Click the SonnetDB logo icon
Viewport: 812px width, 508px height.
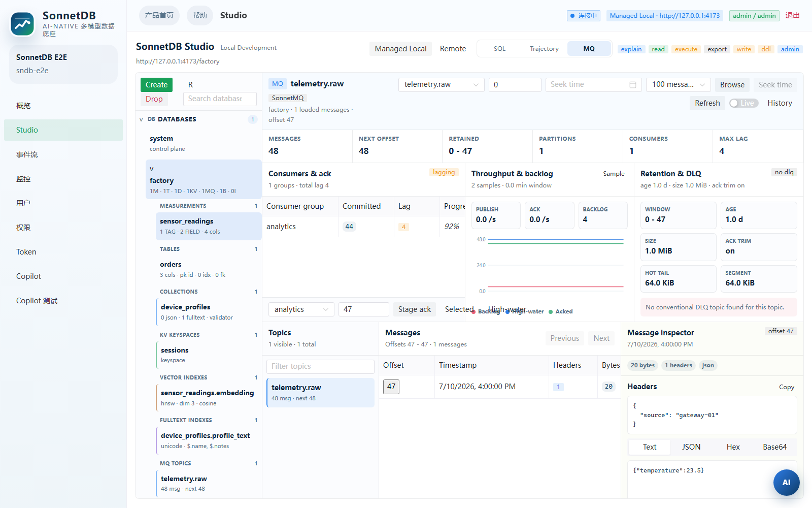(22, 24)
